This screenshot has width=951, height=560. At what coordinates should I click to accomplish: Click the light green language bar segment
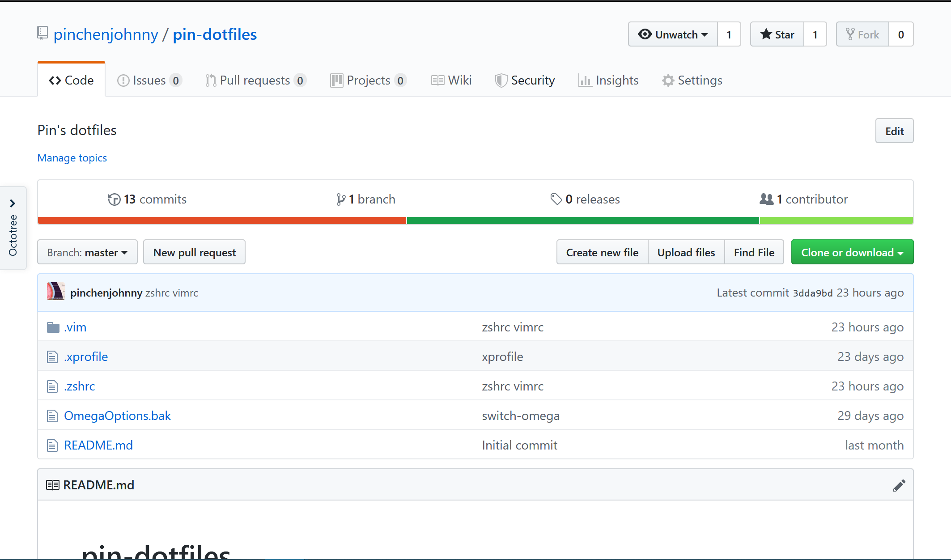coord(836,221)
